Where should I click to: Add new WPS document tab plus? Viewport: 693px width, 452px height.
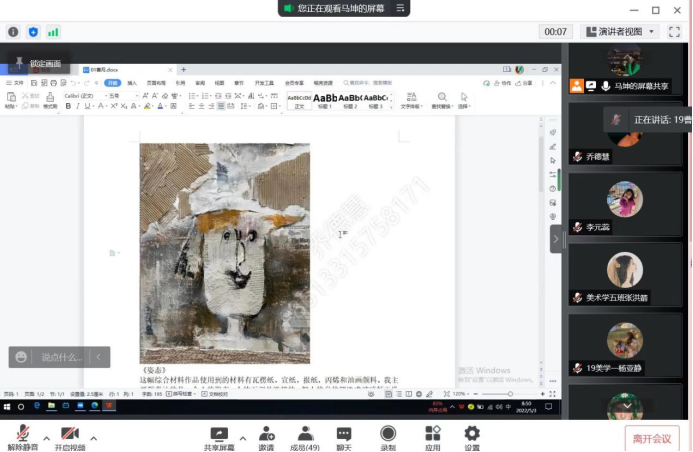(x=183, y=70)
